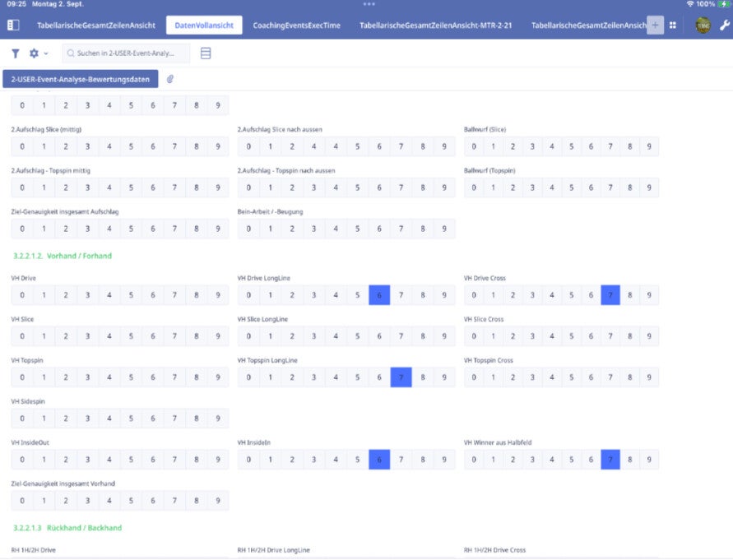Set VH Sidespin rating to 0
Image resolution: width=733 pixels, height=560 pixels.
(22, 419)
